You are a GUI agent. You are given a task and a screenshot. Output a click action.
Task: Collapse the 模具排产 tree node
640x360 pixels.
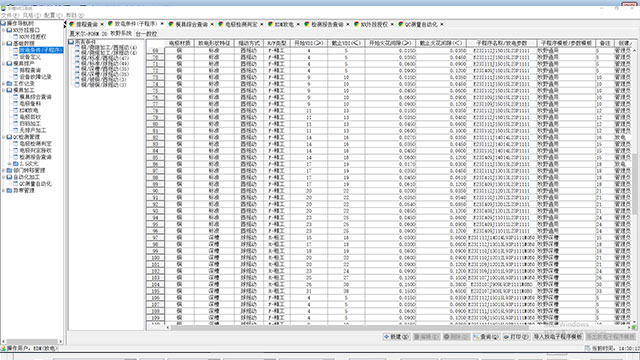tap(4, 63)
